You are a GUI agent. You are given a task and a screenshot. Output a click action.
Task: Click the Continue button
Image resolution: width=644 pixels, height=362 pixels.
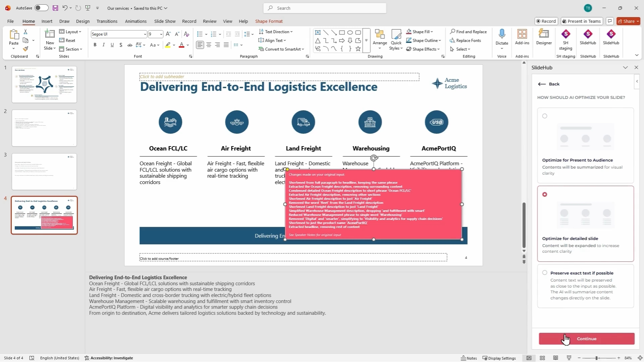pyautogui.click(x=586, y=339)
